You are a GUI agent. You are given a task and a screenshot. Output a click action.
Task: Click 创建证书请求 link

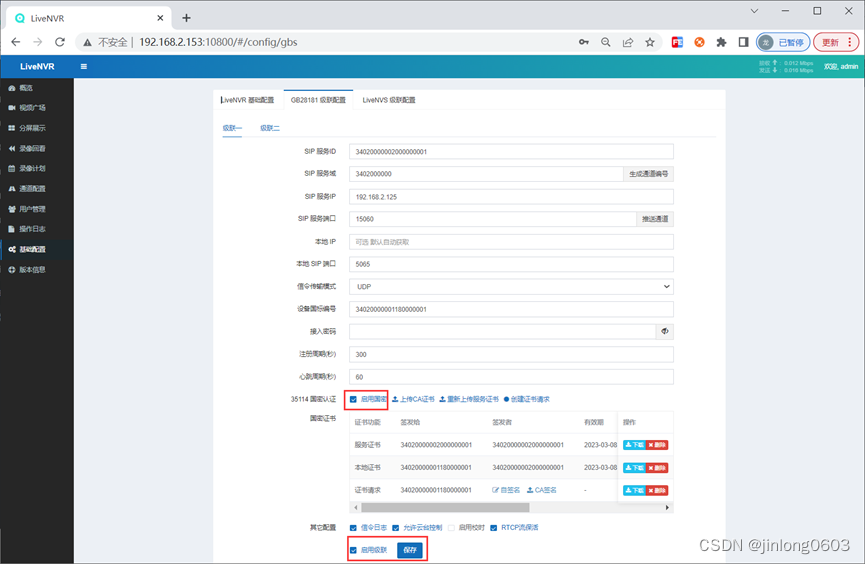tap(527, 400)
